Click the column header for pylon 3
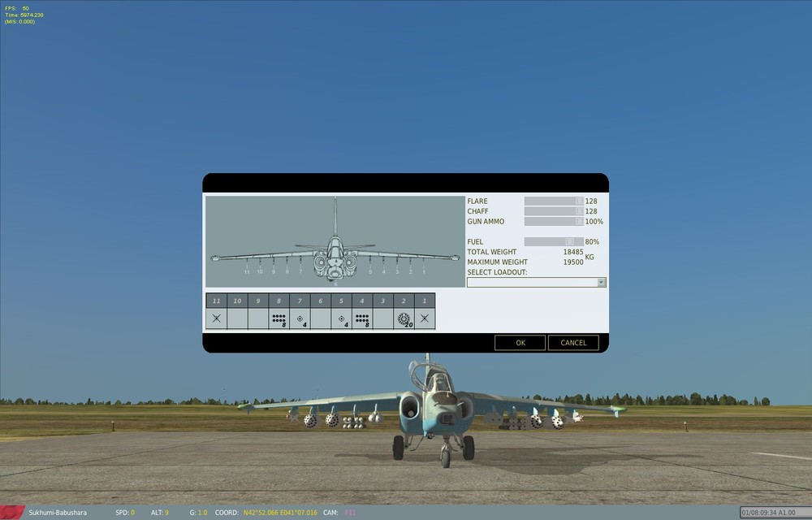Image resolution: width=812 pixels, height=520 pixels. click(x=382, y=301)
